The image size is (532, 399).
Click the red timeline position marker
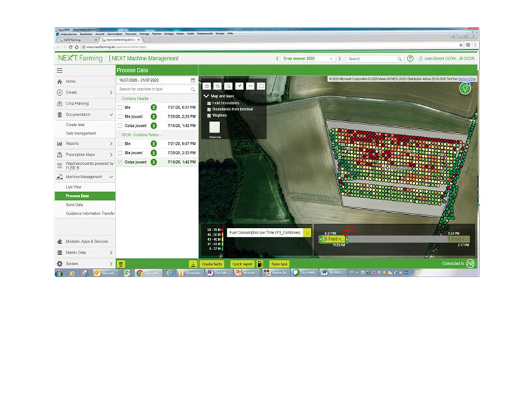coord(345,235)
